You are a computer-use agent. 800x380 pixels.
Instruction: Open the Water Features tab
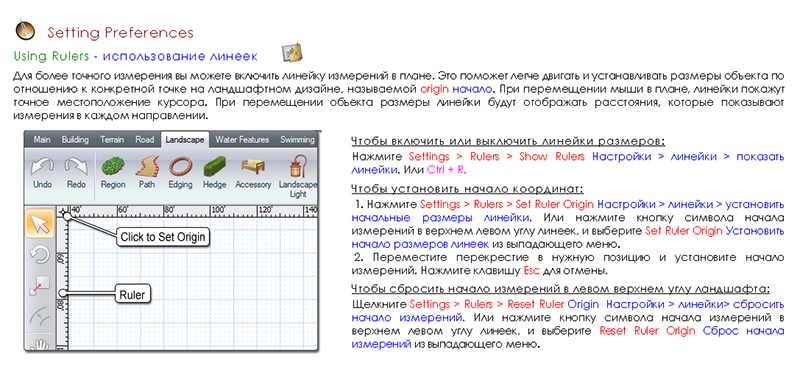tap(242, 139)
